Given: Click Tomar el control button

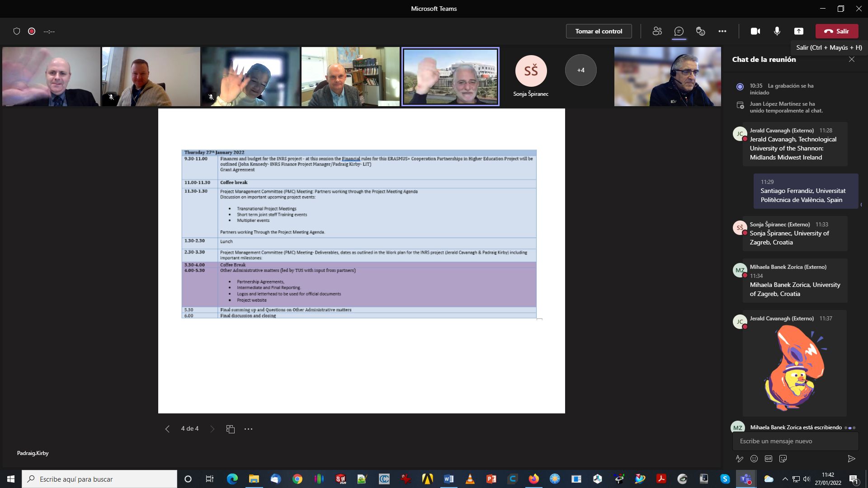Looking at the screenshot, I should pos(599,31).
